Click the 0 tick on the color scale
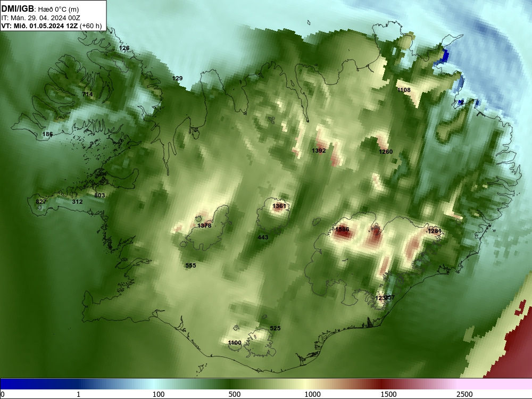Viewport: 532px width, 399px height. 3,394
